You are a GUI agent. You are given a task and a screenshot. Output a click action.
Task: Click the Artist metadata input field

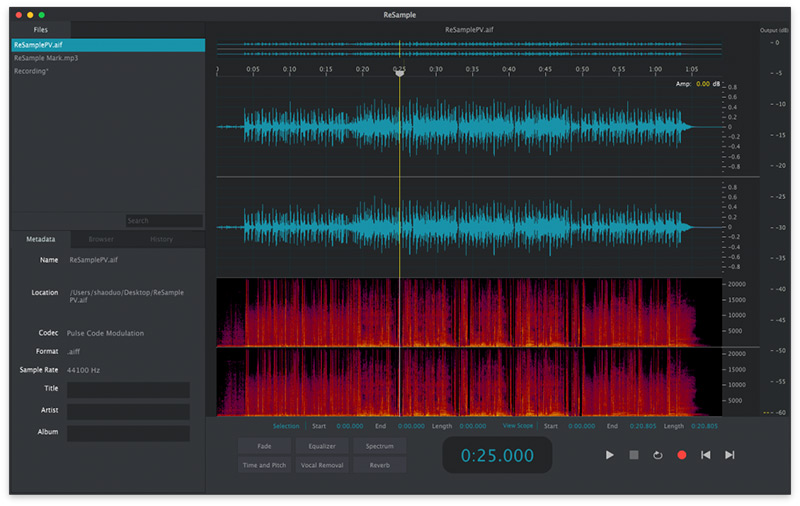click(128, 412)
